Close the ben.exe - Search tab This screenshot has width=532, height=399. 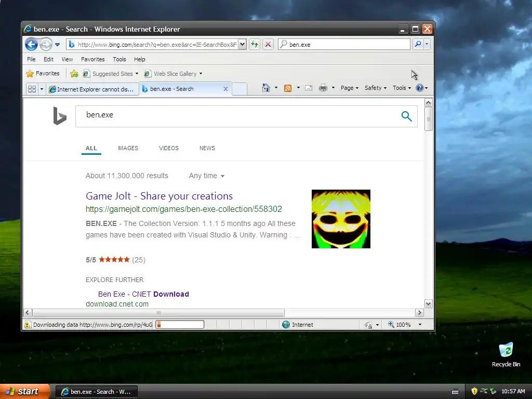click(x=225, y=88)
